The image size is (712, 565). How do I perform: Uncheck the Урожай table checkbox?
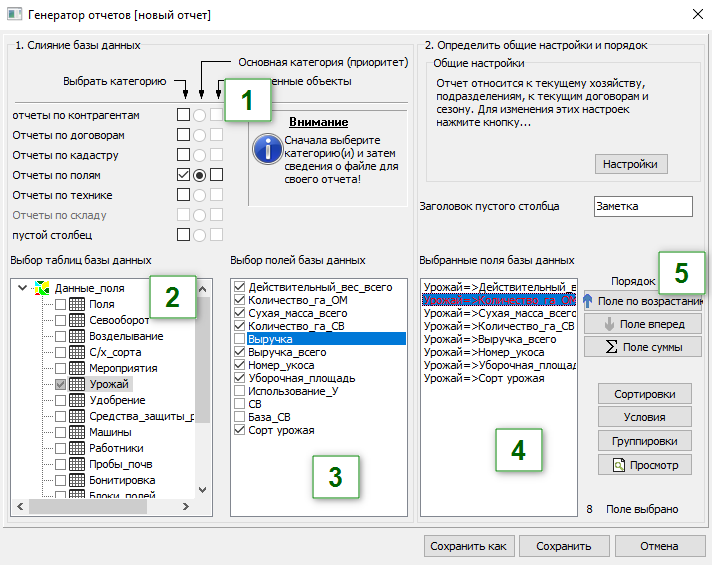click(60, 384)
